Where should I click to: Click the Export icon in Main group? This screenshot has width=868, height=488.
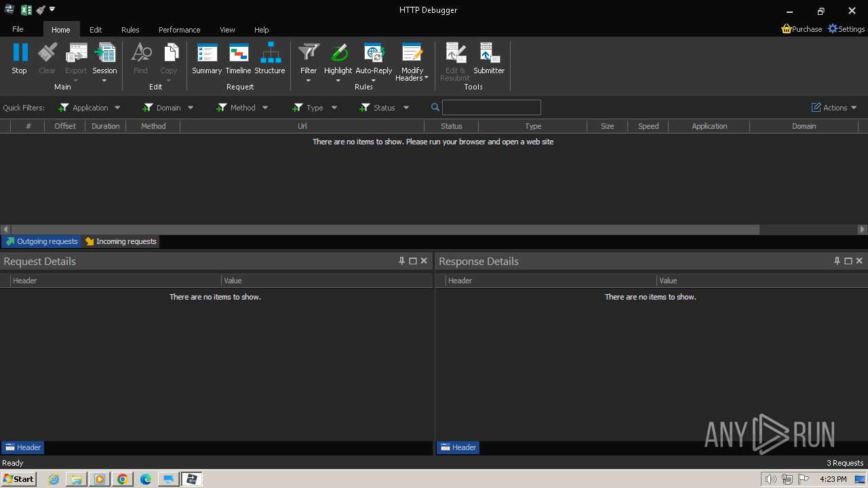coord(76,53)
